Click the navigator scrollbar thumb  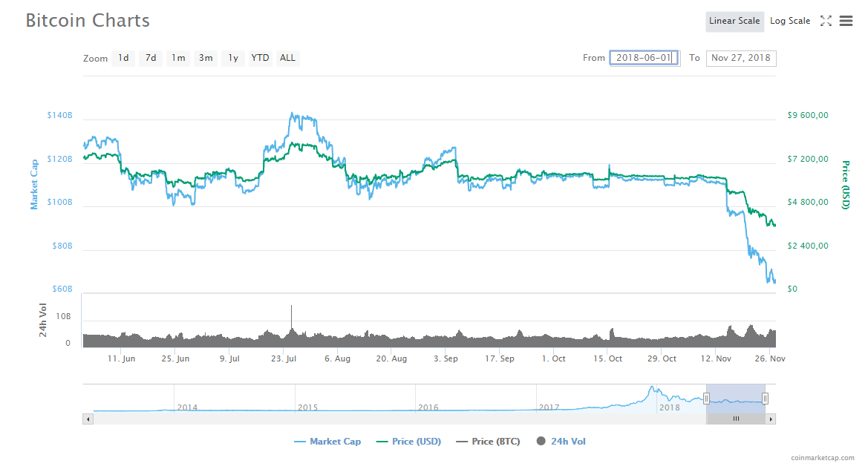[736, 419]
